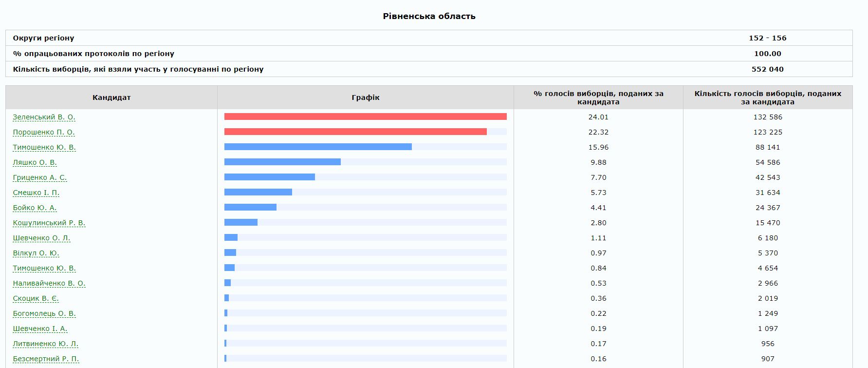Select the Шевченко О. Л. link
868x368 pixels.
click(x=41, y=238)
